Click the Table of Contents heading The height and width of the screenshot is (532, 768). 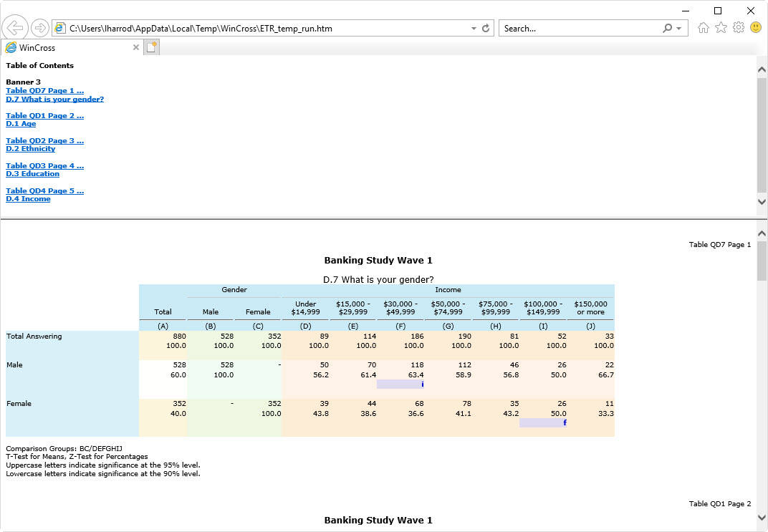[39, 66]
